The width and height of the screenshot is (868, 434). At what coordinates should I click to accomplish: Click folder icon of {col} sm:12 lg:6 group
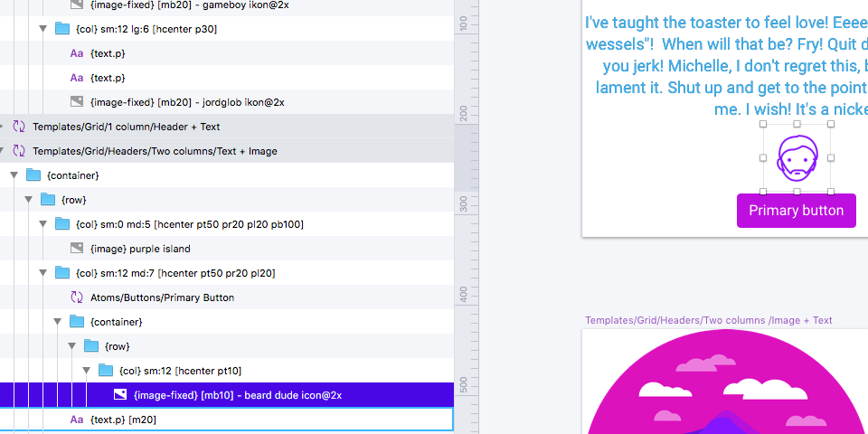point(62,29)
